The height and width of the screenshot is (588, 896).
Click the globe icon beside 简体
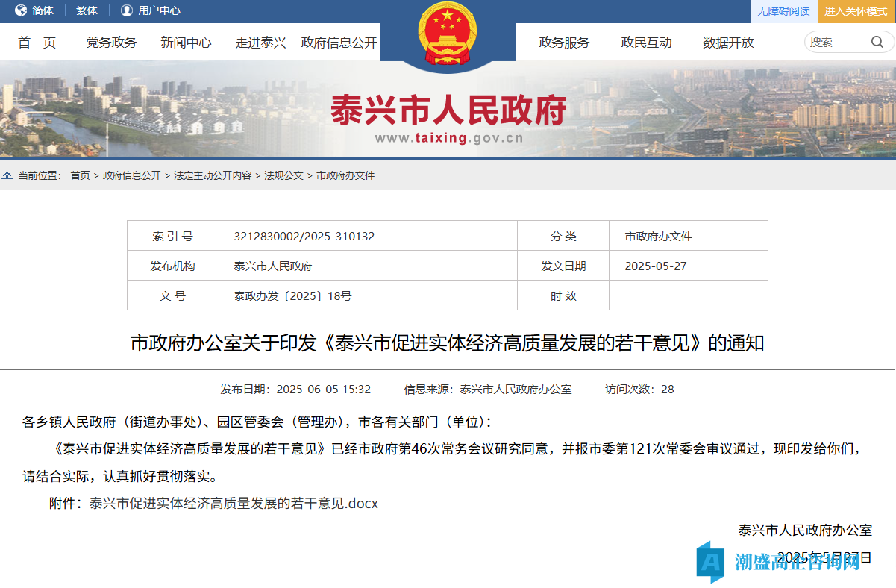(x=20, y=10)
